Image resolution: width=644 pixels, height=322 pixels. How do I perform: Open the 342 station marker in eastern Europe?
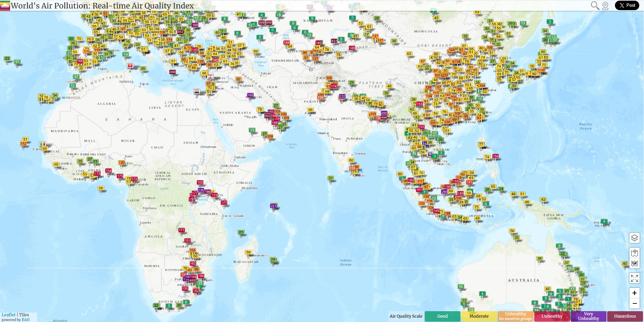(x=180, y=32)
